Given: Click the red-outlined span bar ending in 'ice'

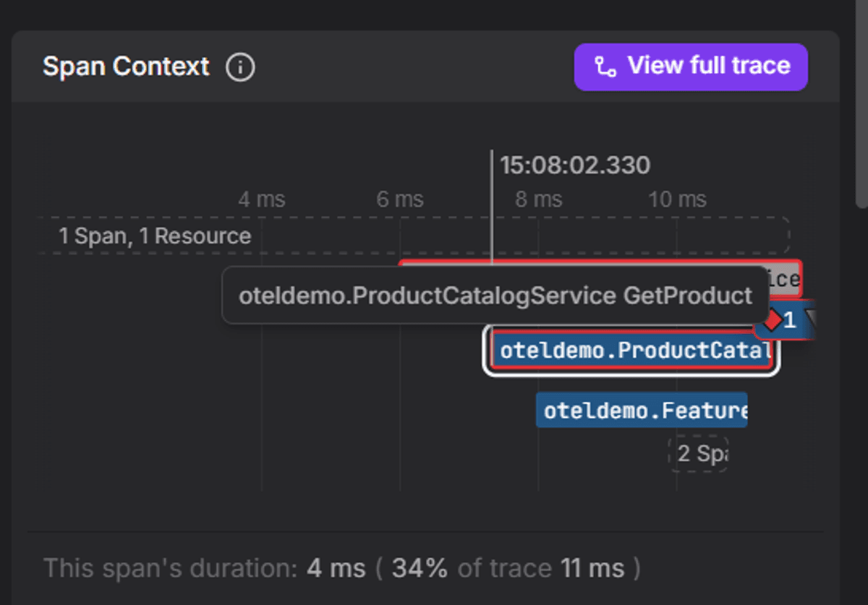Looking at the screenshot, I should pyautogui.click(x=783, y=279).
